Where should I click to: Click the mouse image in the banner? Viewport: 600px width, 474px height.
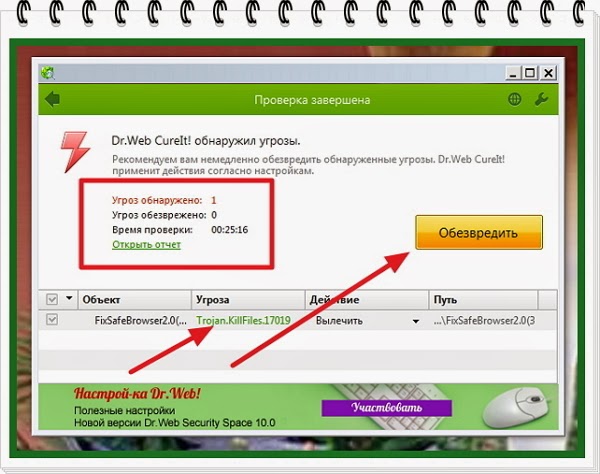[517, 407]
